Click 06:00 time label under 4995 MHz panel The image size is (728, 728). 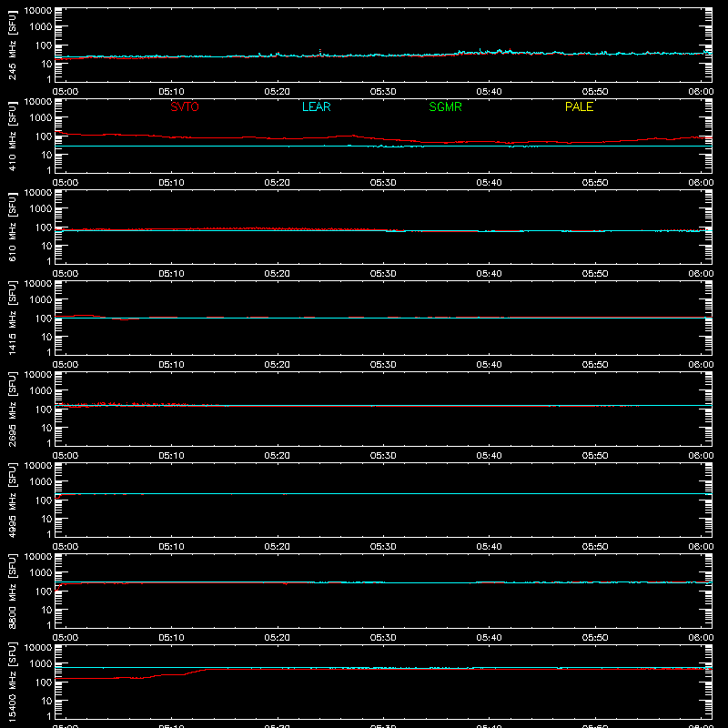pos(701,547)
